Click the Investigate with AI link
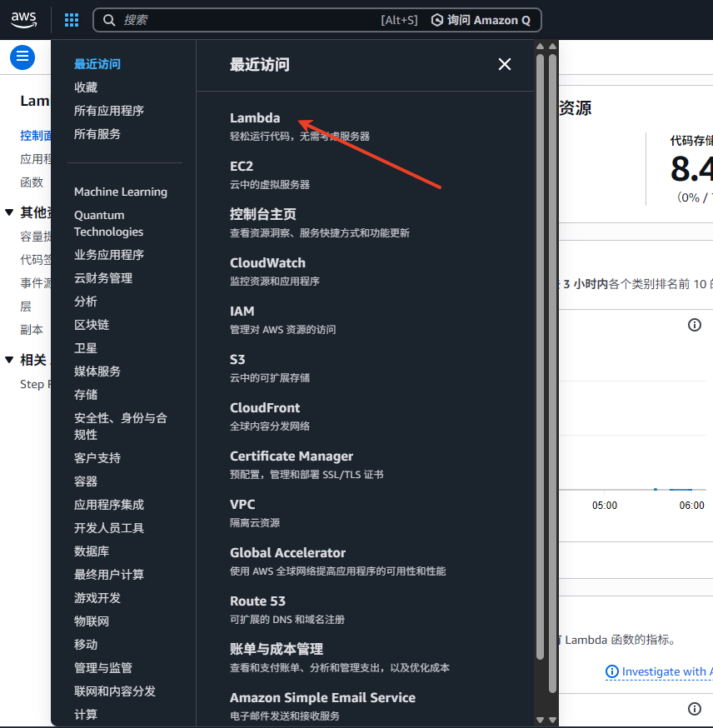 pyautogui.click(x=659, y=671)
